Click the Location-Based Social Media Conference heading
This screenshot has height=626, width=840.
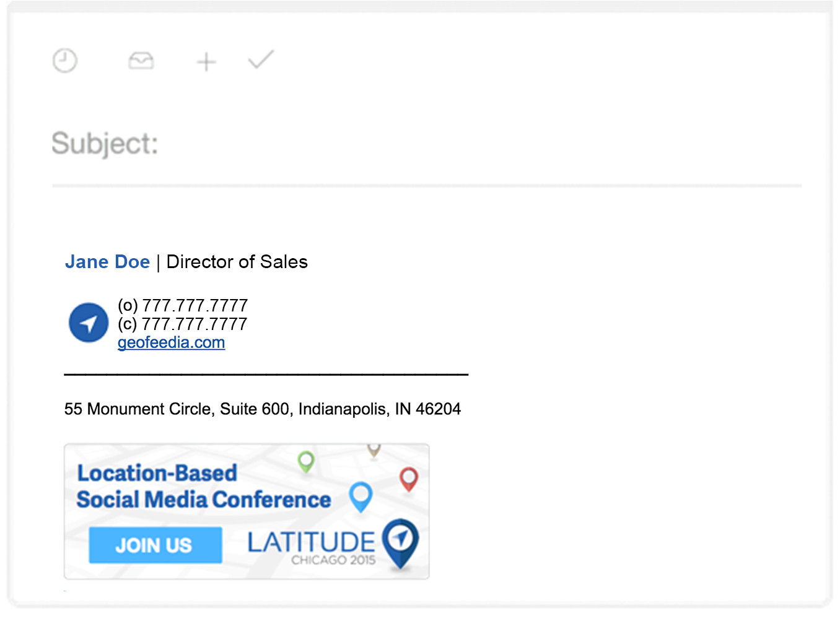(x=203, y=487)
